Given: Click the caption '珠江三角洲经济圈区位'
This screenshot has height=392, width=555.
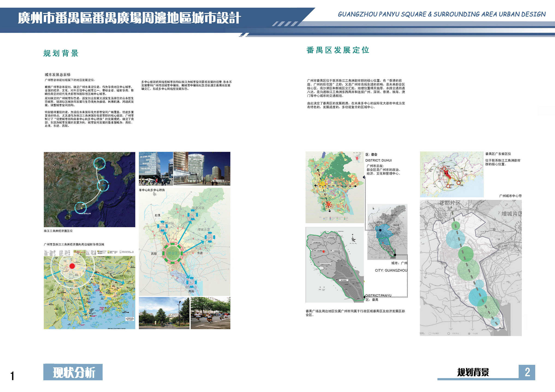Looking at the screenshot, I should [58, 231].
